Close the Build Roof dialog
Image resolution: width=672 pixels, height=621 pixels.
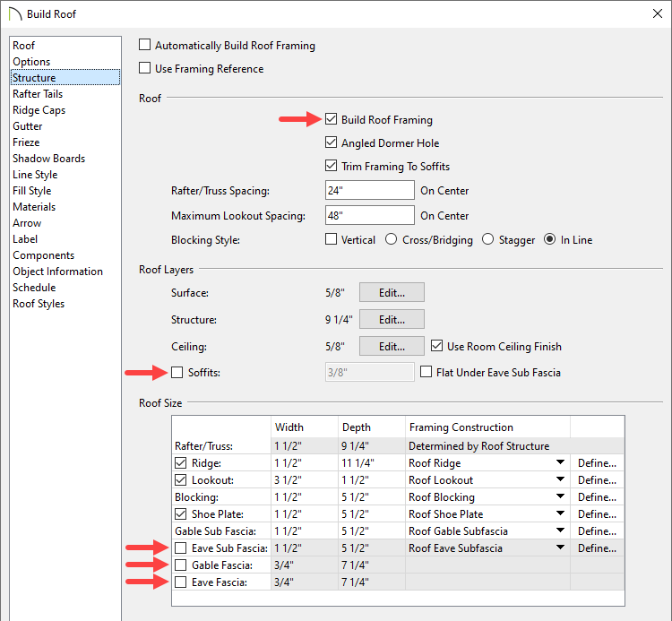point(657,13)
